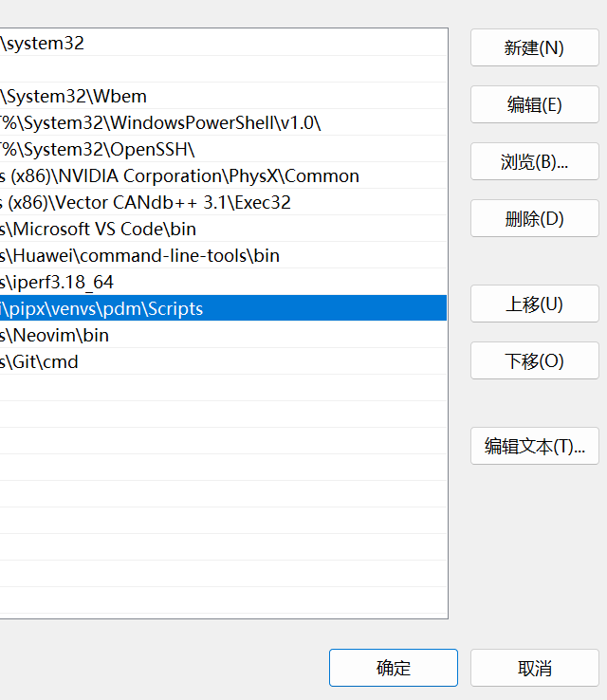This screenshot has width=607, height=700.
Task: Open the 浏览(B)... folder browser
Action: (x=534, y=161)
